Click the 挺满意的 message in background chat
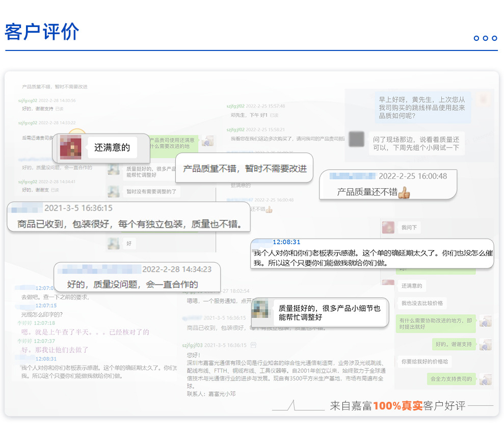This screenshot has width=504, height=438. [241, 185]
